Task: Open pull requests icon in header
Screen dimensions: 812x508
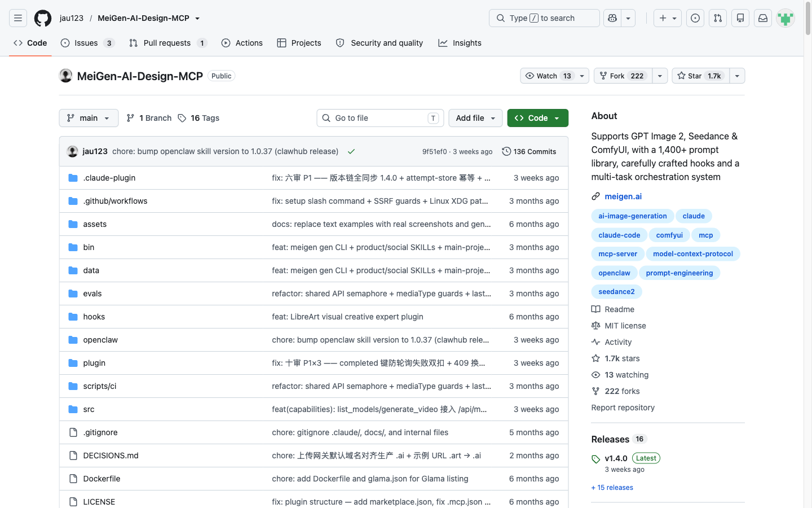Action: pyautogui.click(x=718, y=18)
